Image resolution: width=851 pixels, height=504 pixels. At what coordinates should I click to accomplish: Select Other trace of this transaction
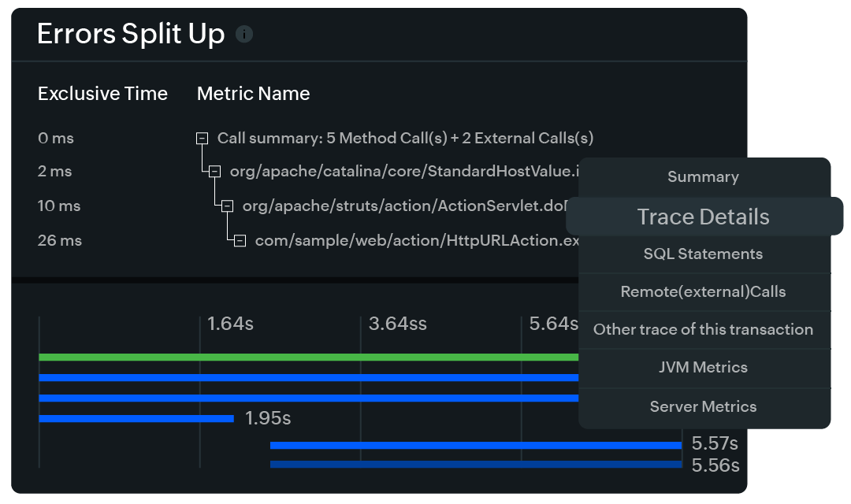click(703, 329)
